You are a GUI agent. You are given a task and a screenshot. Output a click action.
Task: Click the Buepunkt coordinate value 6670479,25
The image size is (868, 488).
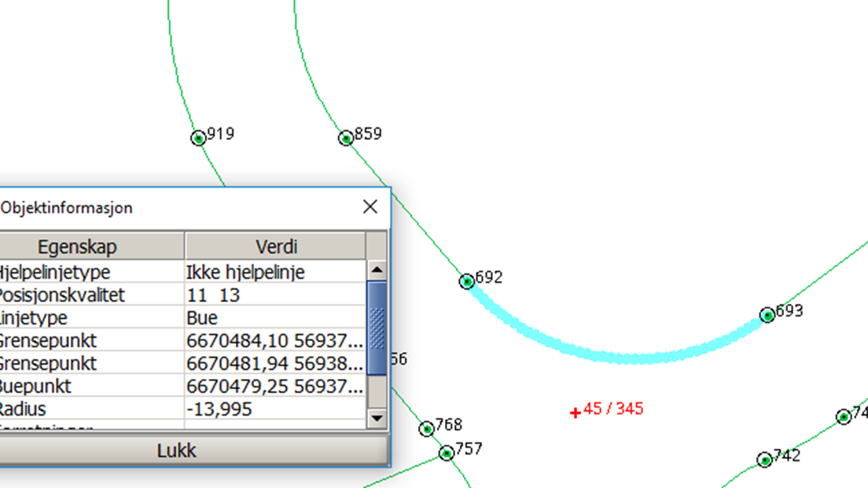[x=275, y=387]
